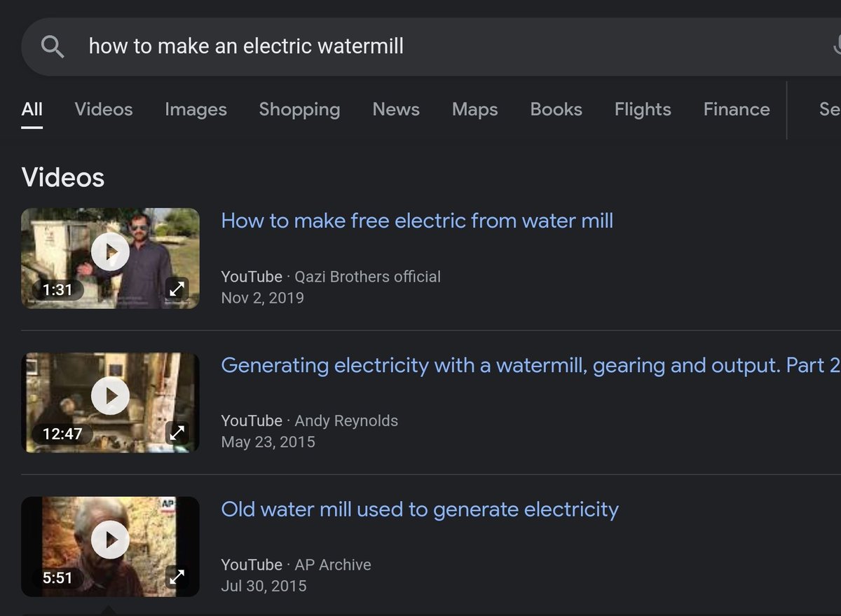Image resolution: width=841 pixels, height=616 pixels.
Task: Open the News tab
Action: [x=396, y=109]
